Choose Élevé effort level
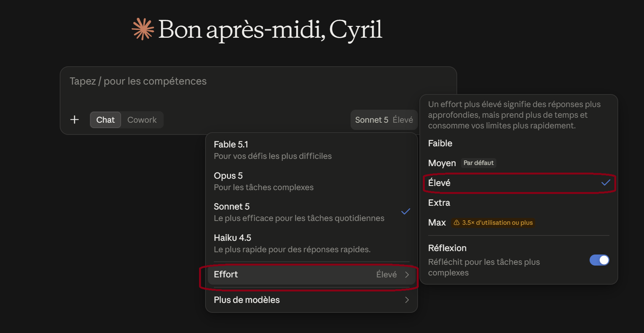 click(519, 183)
